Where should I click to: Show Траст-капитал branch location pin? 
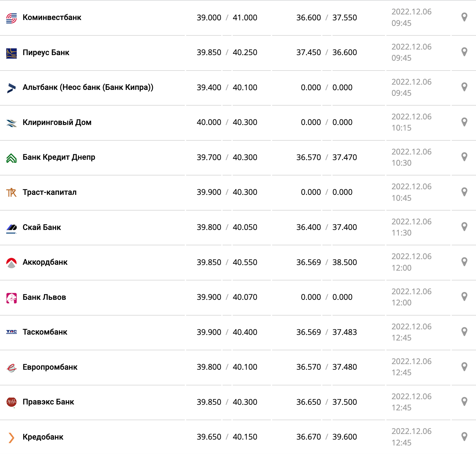point(464,192)
